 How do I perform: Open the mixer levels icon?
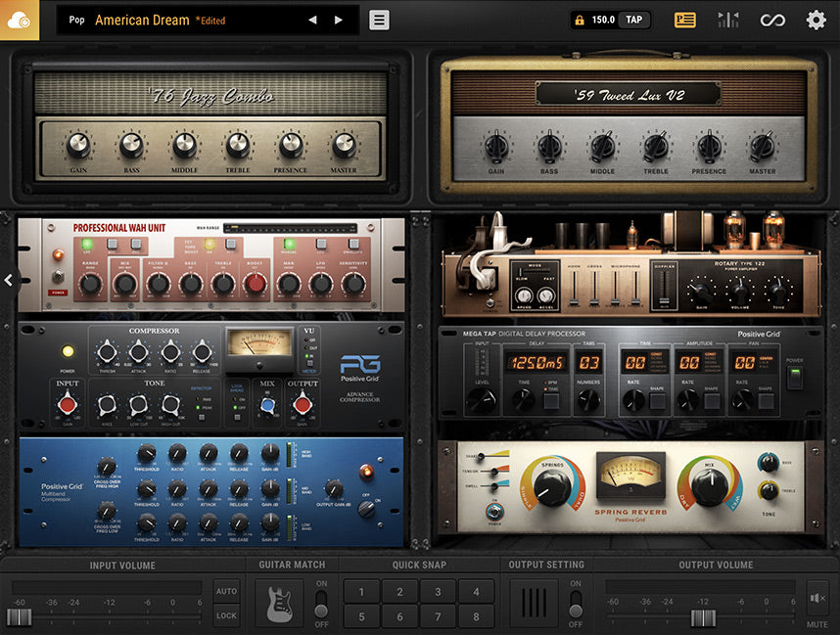(x=729, y=20)
